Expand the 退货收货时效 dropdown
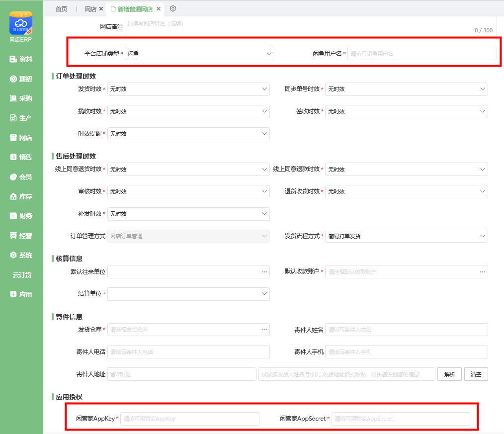The width and height of the screenshot is (504, 434). click(x=407, y=191)
